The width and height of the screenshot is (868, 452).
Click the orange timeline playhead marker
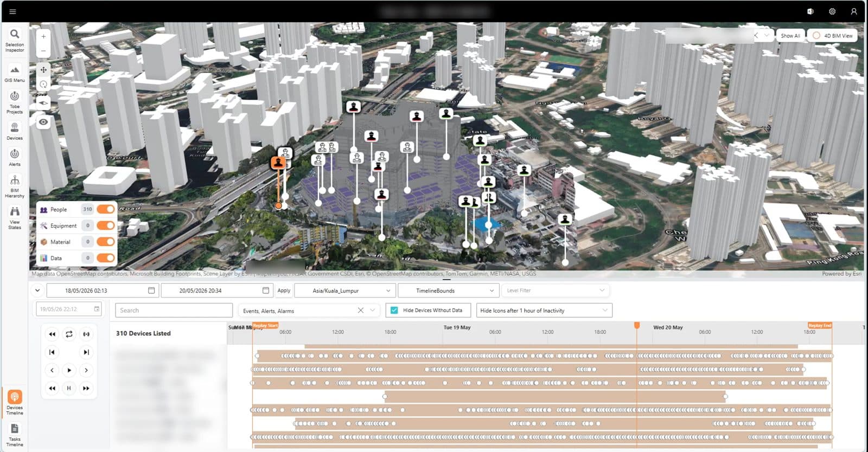pos(637,325)
